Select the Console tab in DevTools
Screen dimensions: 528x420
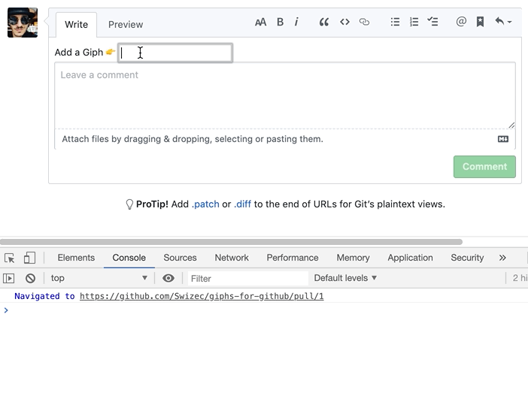[129, 258]
